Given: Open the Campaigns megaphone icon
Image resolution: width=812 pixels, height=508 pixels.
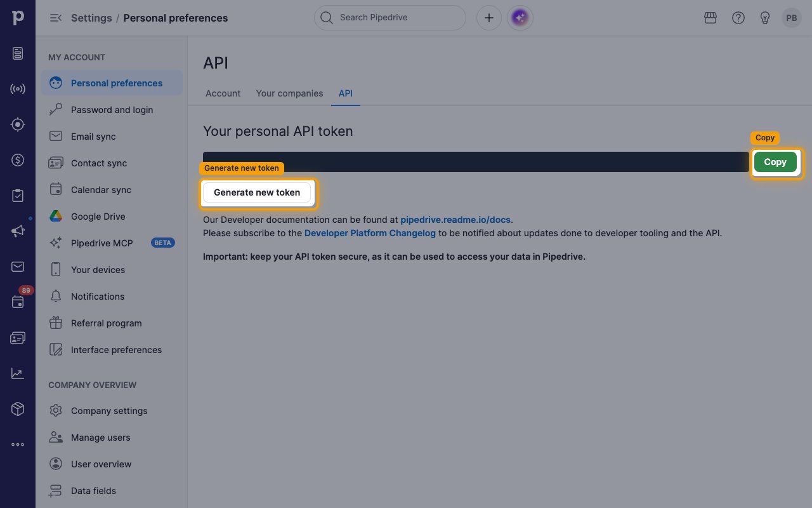Looking at the screenshot, I should point(18,231).
